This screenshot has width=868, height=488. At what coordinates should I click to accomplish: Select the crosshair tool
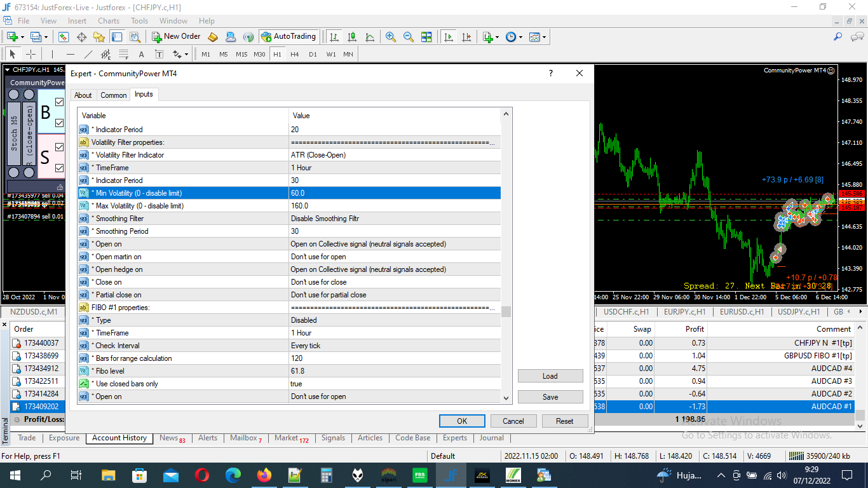(30, 54)
